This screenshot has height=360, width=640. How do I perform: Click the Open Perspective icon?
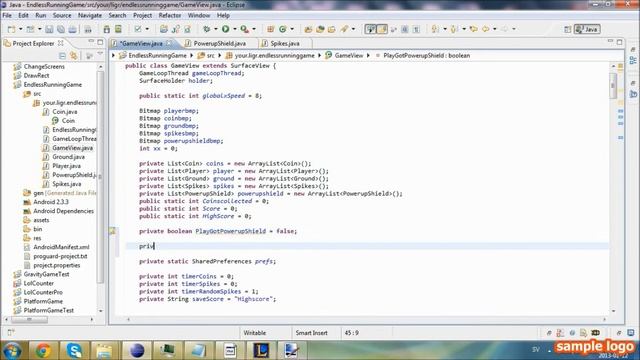[567, 29]
